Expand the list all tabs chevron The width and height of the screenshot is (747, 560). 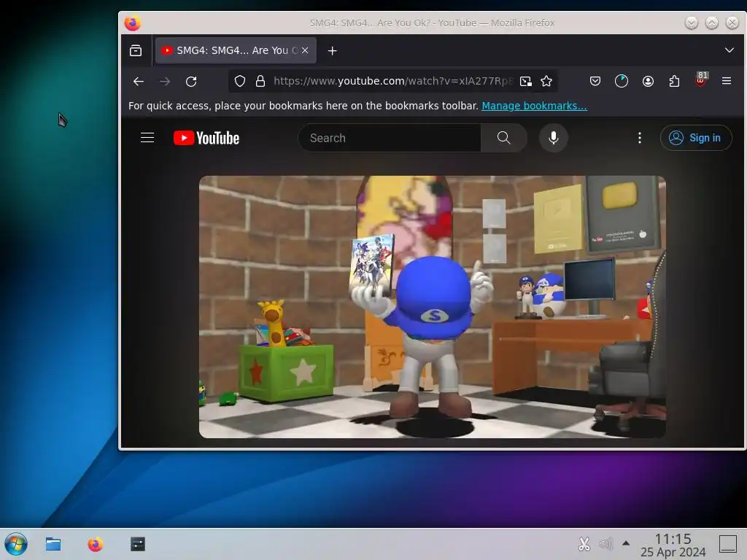click(729, 50)
